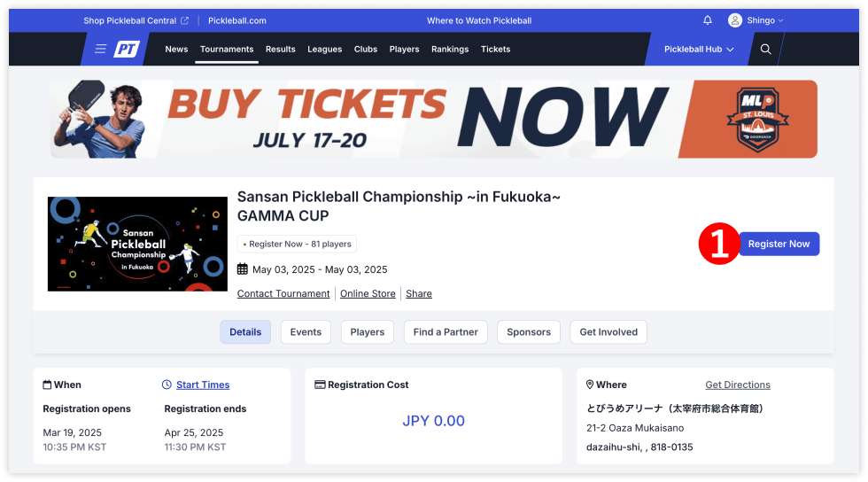The image size is (868, 482).
Task: Click the Shingo user avatar icon
Action: coord(734,20)
